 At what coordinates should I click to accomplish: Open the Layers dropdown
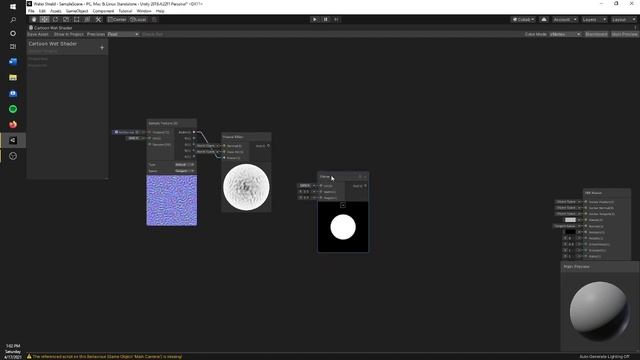[594, 20]
